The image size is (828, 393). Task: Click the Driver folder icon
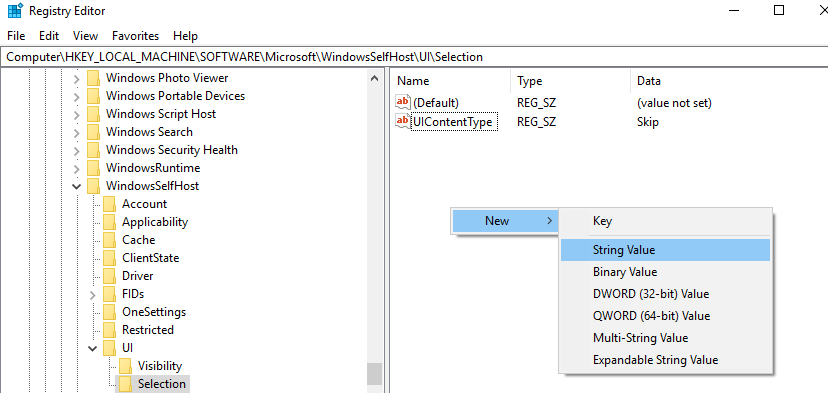click(x=109, y=276)
